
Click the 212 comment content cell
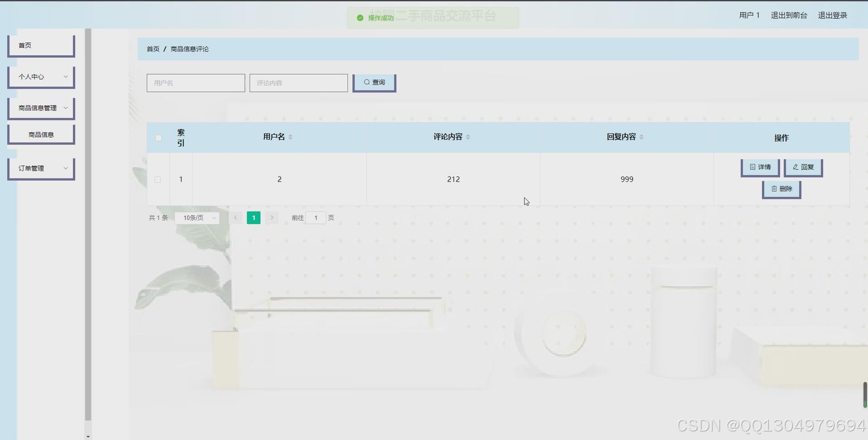pos(453,179)
